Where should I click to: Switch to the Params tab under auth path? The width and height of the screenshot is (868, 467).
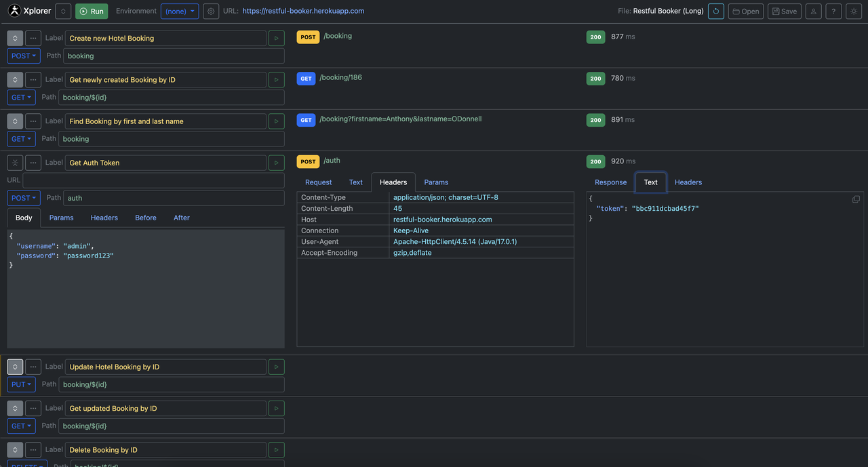pyautogui.click(x=61, y=218)
